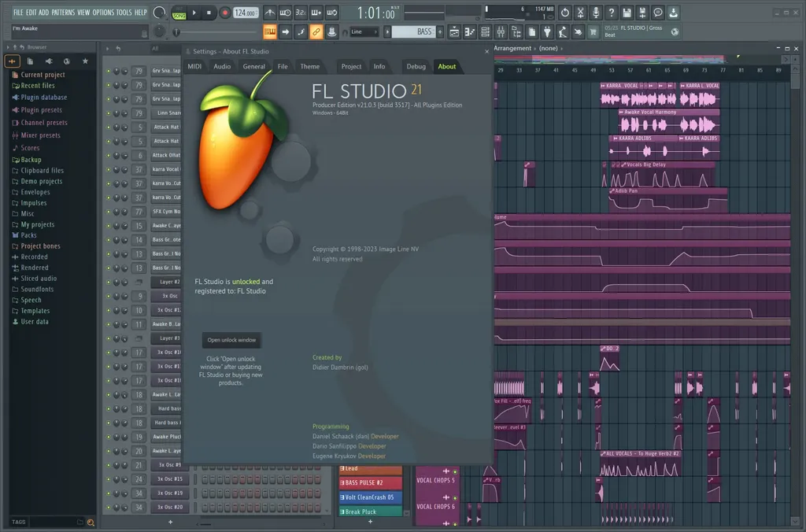Open the Playlist view icon
Image resolution: width=806 pixels, height=532 pixels.
coord(454,31)
